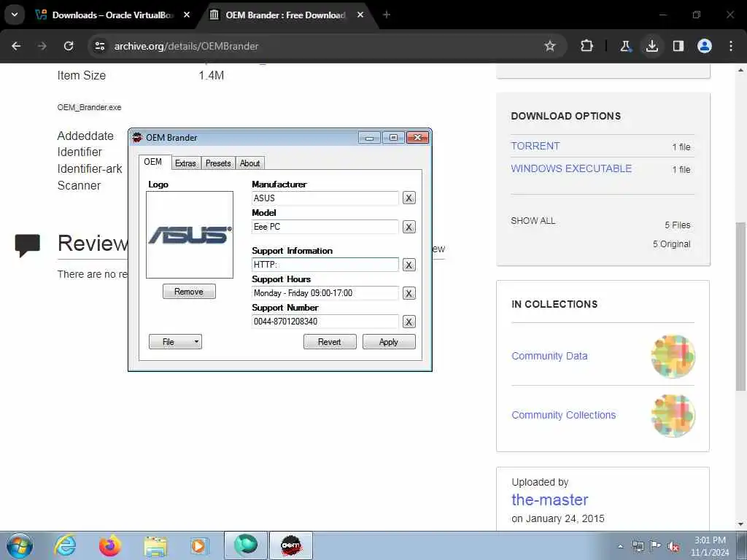Switch to OEM Brander taskbar icon
Screen dimensions: 747x560
(x=291, y=545)
